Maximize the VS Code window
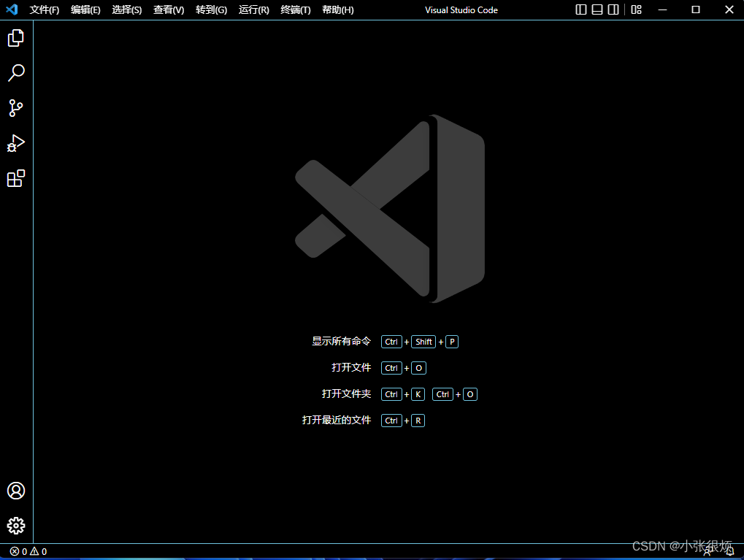Viewport: 744px width, 560px height. click(696, 9)
